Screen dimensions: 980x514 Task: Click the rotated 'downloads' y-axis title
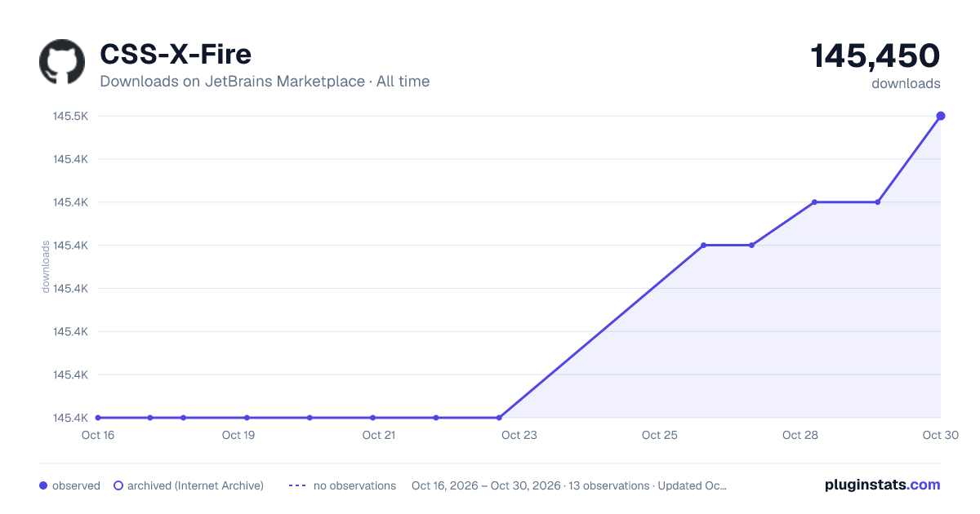(x=46, y=267)
